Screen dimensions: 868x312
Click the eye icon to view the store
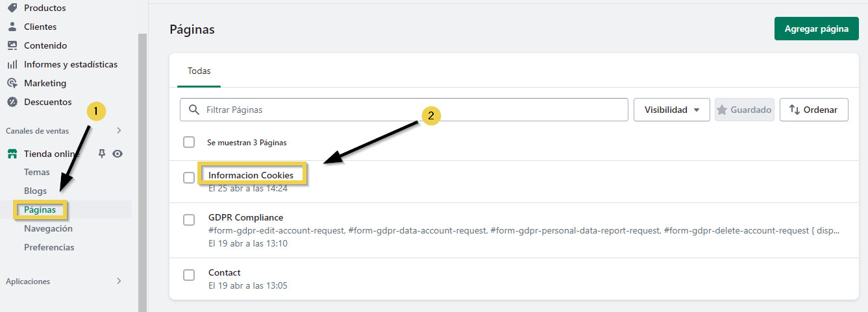pyautogui.click(x=118, y=154)
